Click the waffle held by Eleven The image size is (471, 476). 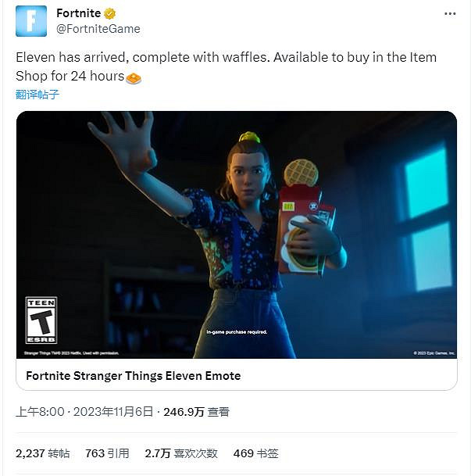coord(300,172)
